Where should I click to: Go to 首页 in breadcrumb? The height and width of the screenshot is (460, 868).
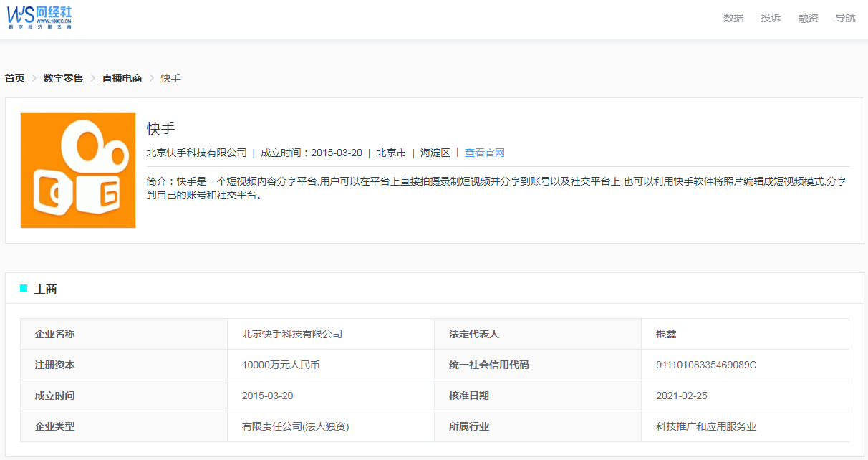pos(14,78)
